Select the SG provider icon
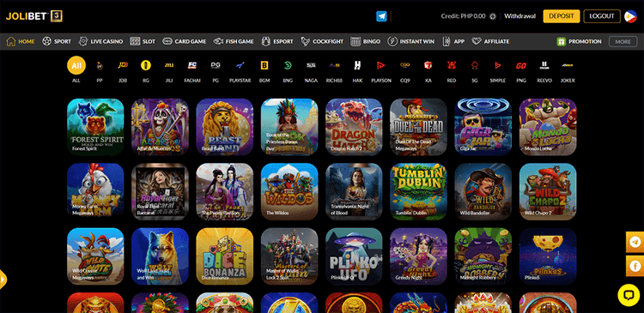Screen dimensions: 644x313 tap(474, 66)
